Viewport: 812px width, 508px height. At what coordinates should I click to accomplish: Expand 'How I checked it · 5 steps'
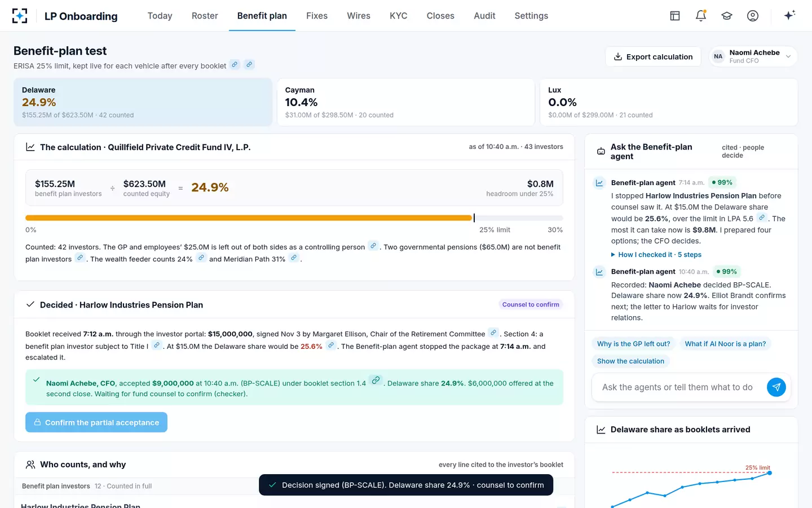click(x=656, y=255)
